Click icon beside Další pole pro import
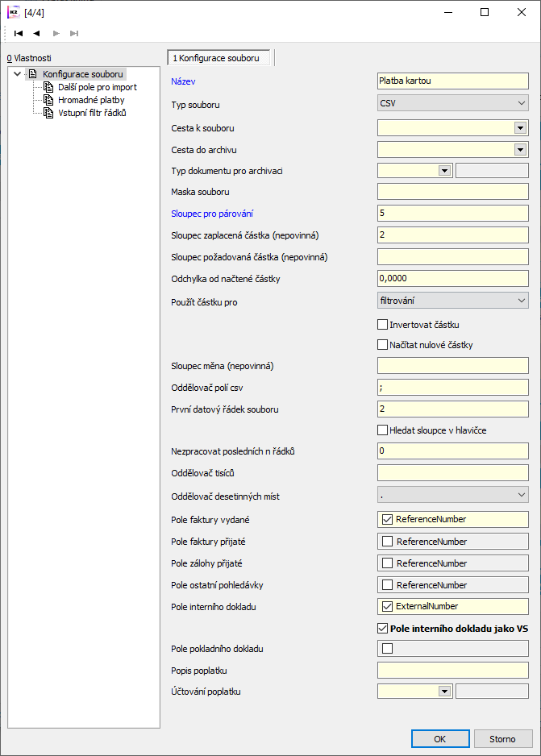Viewport: 541px width, 756px height. pos(48,87)
